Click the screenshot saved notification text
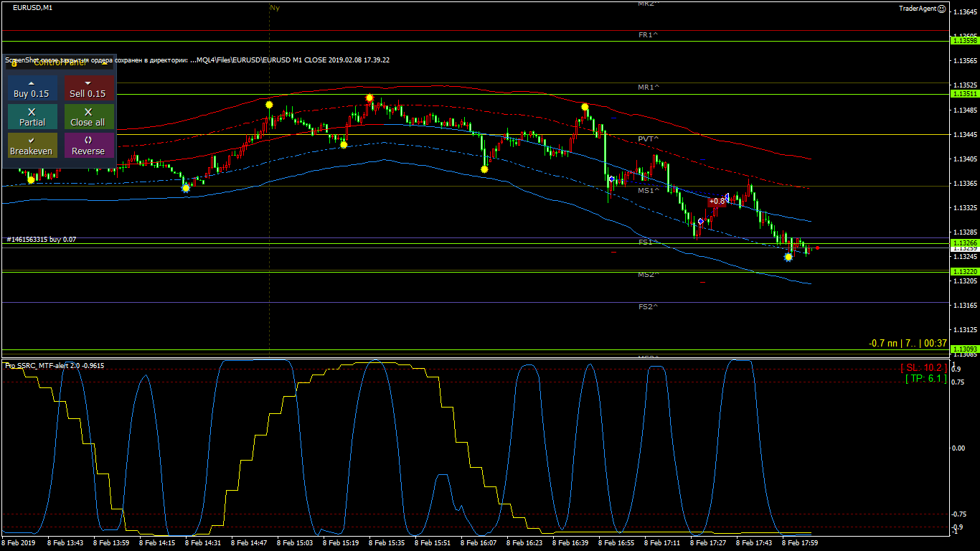 click(x=197, y=60)
